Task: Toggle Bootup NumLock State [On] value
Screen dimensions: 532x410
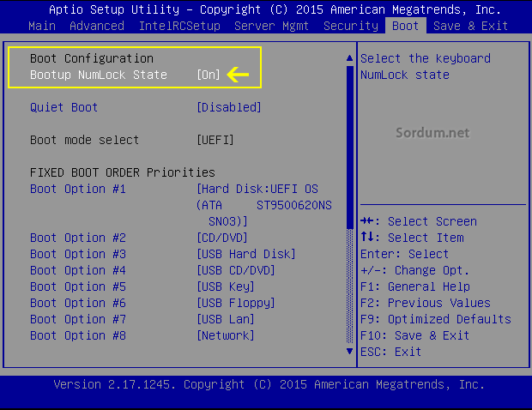Action: click(x=209, y=75)
